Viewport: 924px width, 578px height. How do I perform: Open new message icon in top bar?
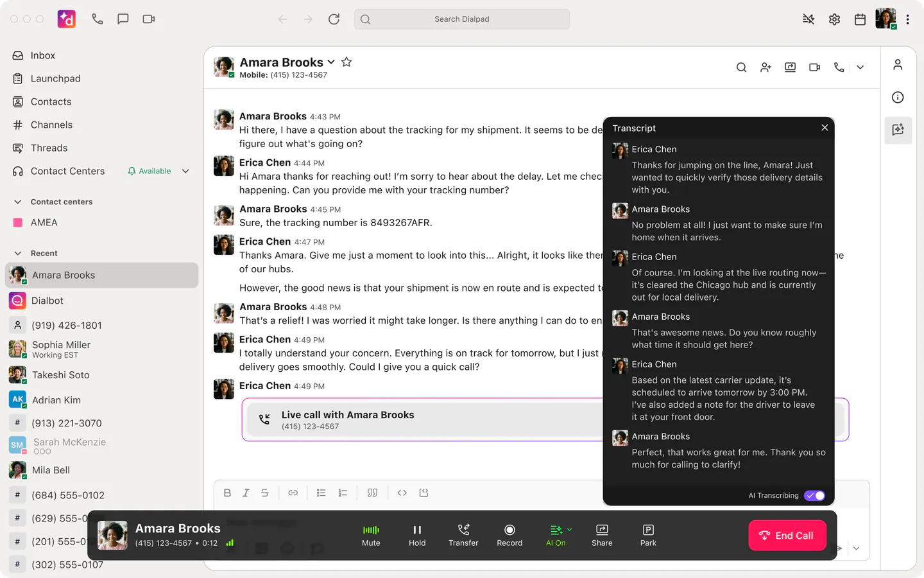pos(123,19)
